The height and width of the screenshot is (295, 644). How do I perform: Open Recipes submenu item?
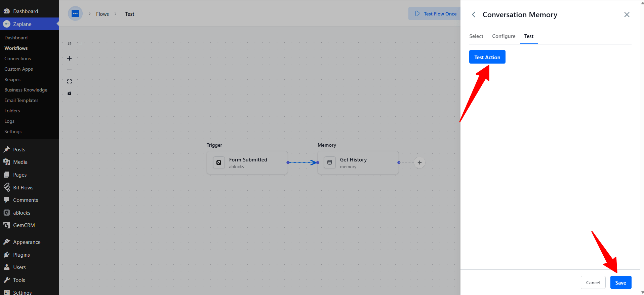pos(12,79)
